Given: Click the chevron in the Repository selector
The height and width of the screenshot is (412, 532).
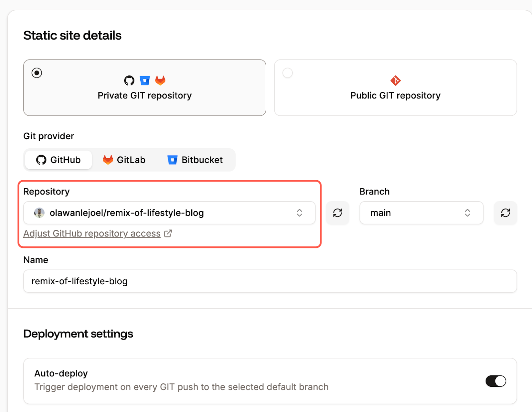Looking at the screenshot, I should pos(299,213).
